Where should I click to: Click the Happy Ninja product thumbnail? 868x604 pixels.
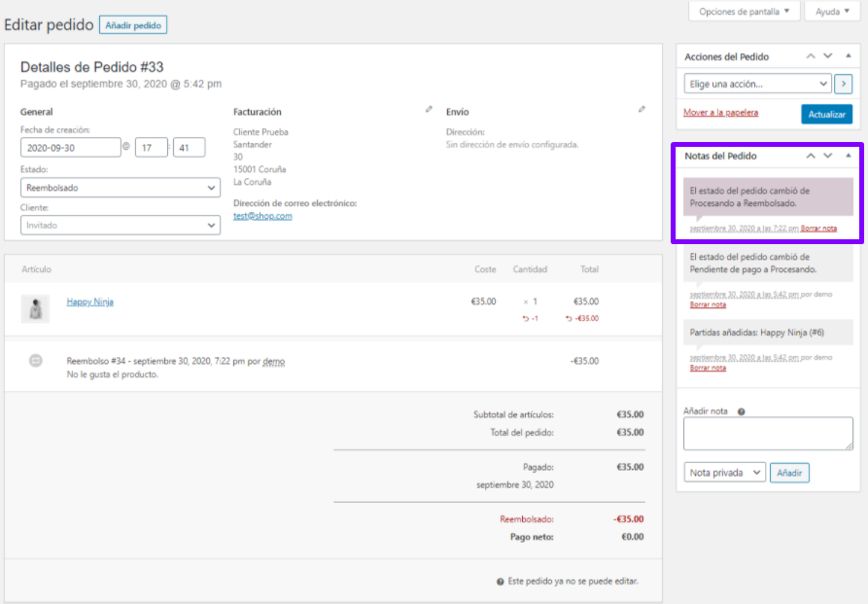click(x=35, y=308)
